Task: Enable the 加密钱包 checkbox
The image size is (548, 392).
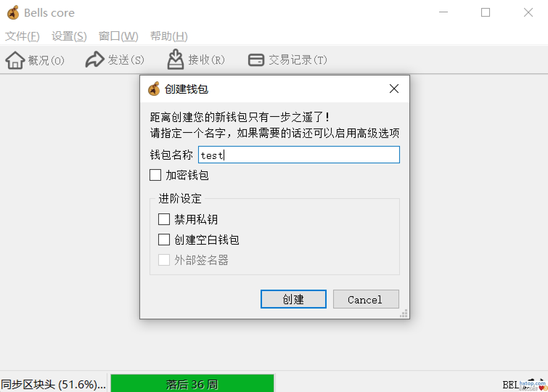Action: [155, 175]
